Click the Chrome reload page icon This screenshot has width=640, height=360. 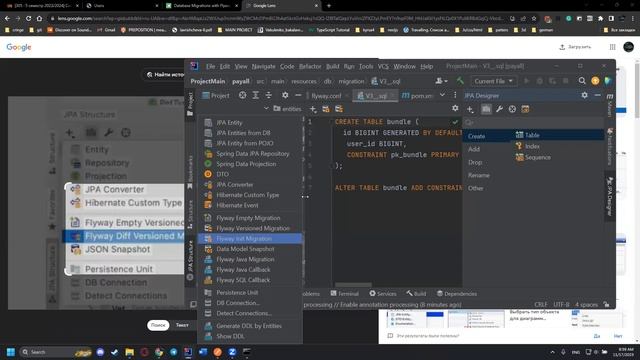[28, 18]
